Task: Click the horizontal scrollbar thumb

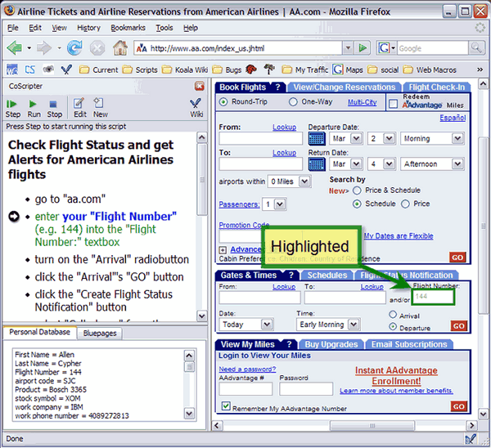Action: pos(372,425)
